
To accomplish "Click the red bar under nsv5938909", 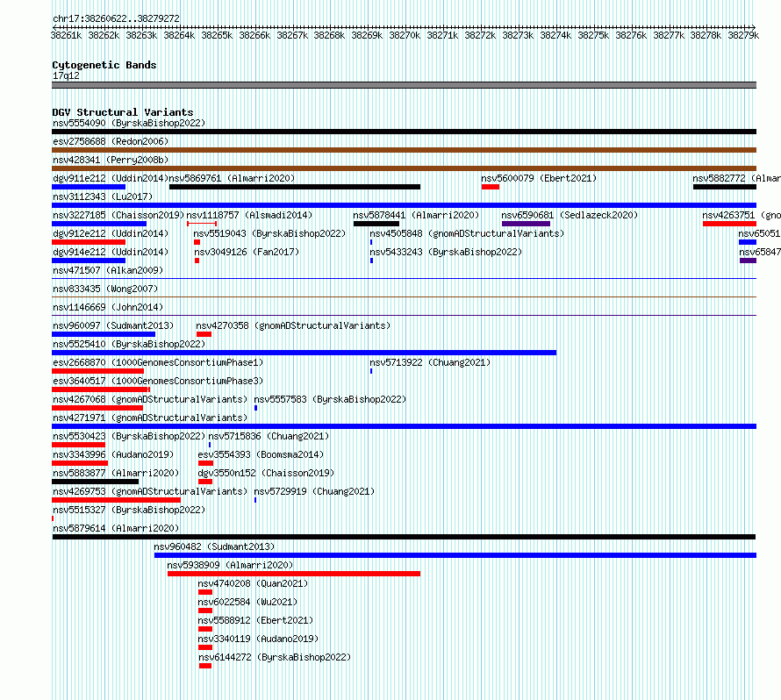I will 294,574.
